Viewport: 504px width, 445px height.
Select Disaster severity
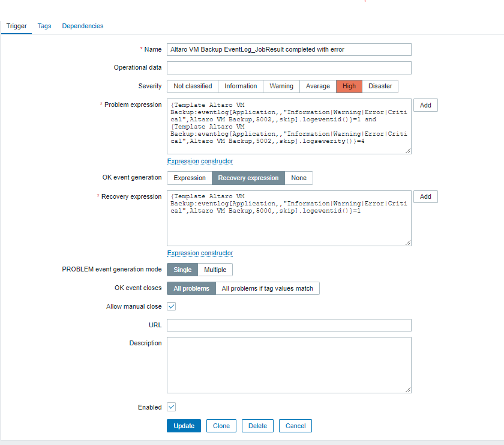380,86
